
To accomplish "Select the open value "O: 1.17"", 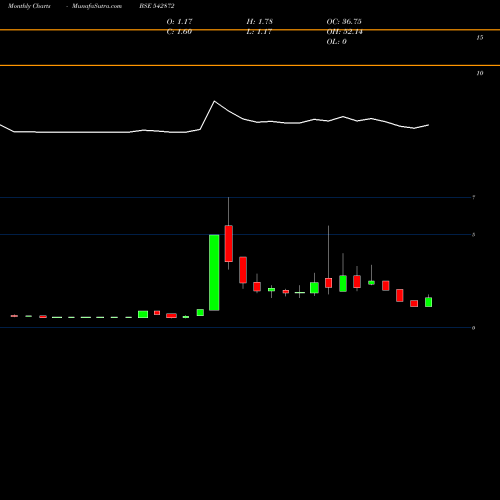I will click(x=179, y=22).
